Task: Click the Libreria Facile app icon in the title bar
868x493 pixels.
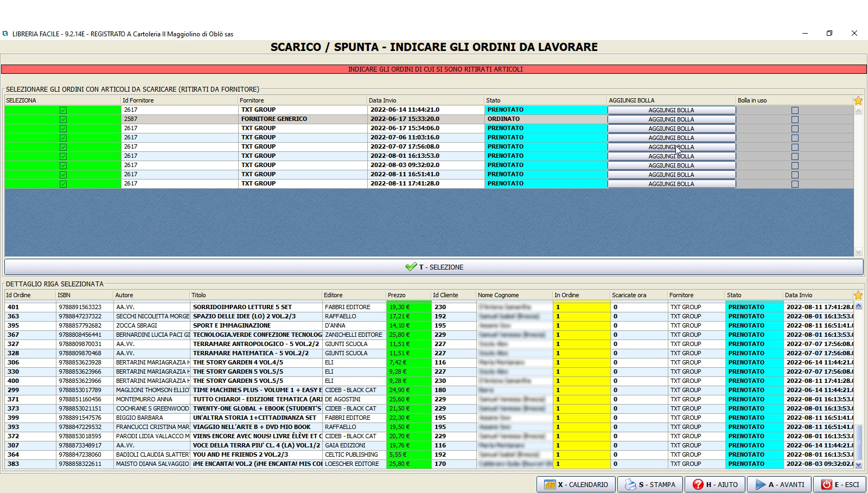Action: click(x=5, y=34)
